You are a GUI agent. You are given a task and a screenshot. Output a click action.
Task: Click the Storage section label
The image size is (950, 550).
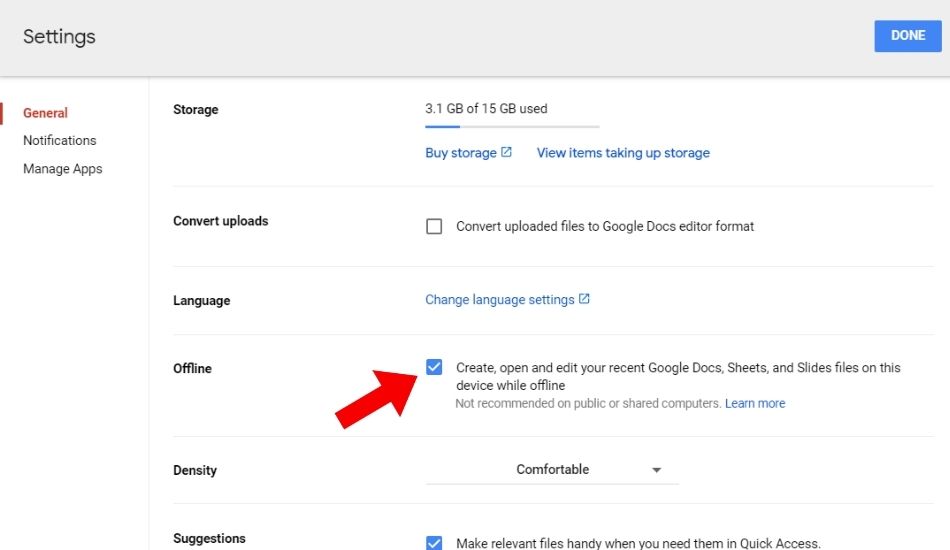(196, 110)
